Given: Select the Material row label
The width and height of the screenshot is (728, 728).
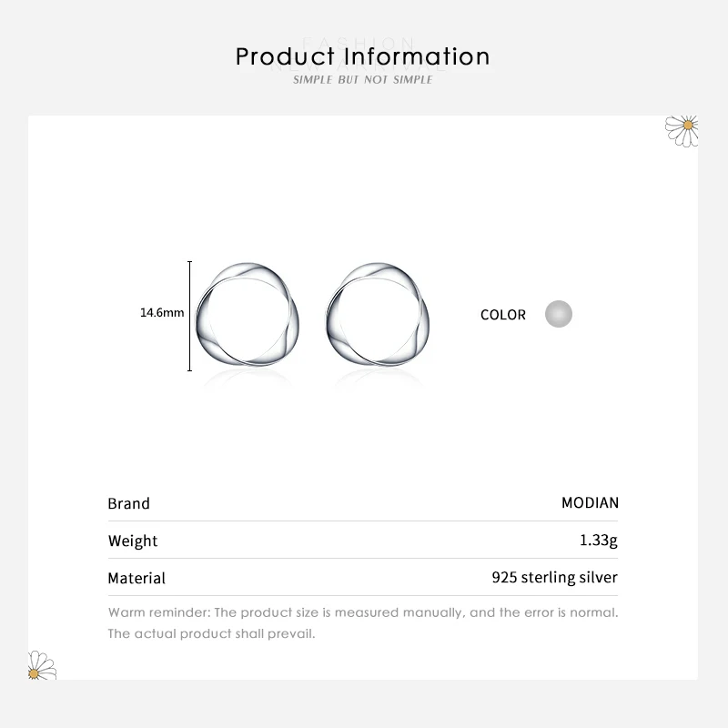Looking at the screenshot, I should pos(136,578).
